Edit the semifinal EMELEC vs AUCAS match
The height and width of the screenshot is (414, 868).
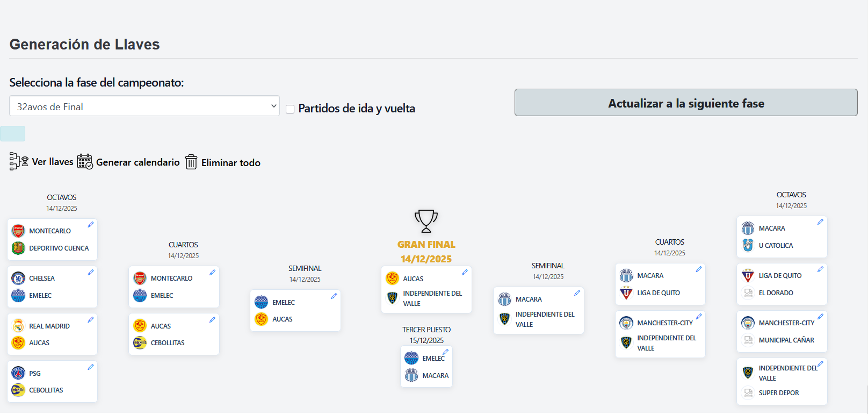334,295
